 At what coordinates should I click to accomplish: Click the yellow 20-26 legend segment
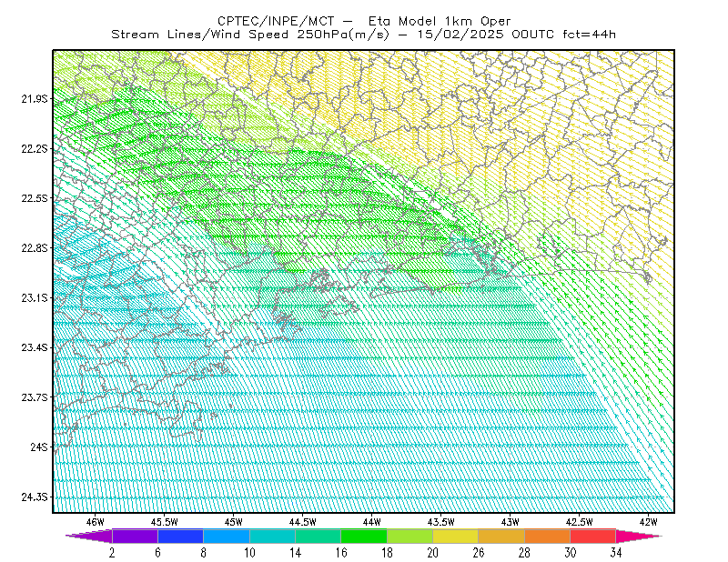pos(456,536)
